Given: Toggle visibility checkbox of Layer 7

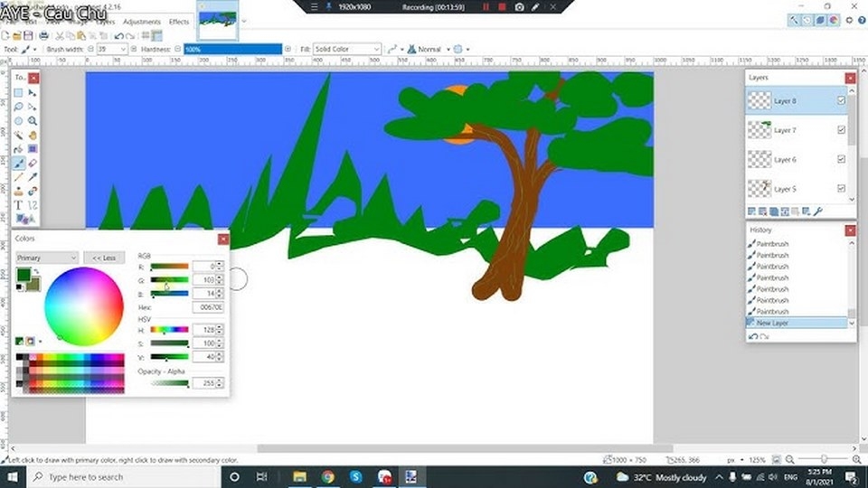Looking at the screenshot, I should [x=842, y=130].
